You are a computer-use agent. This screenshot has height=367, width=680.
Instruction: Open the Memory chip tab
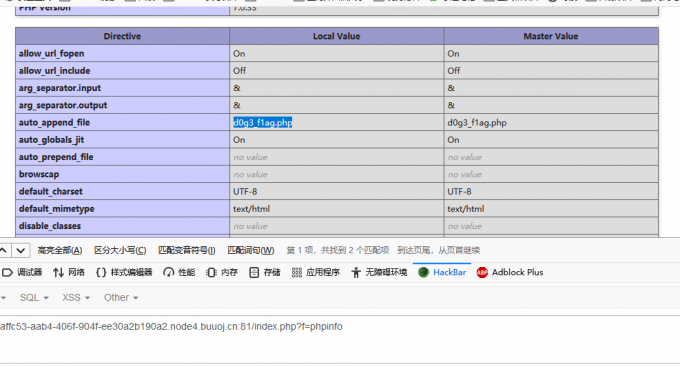222,272
